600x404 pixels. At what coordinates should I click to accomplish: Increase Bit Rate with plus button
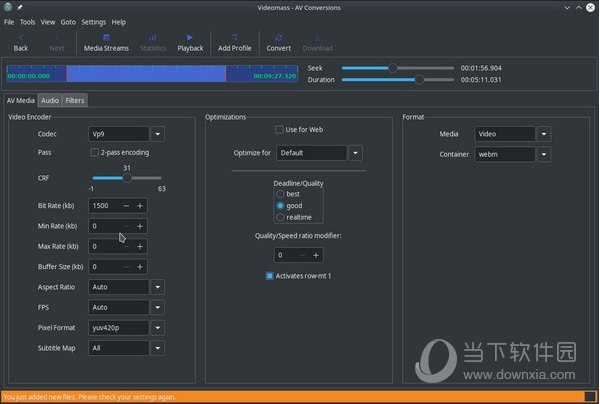[x=140, y=206]
